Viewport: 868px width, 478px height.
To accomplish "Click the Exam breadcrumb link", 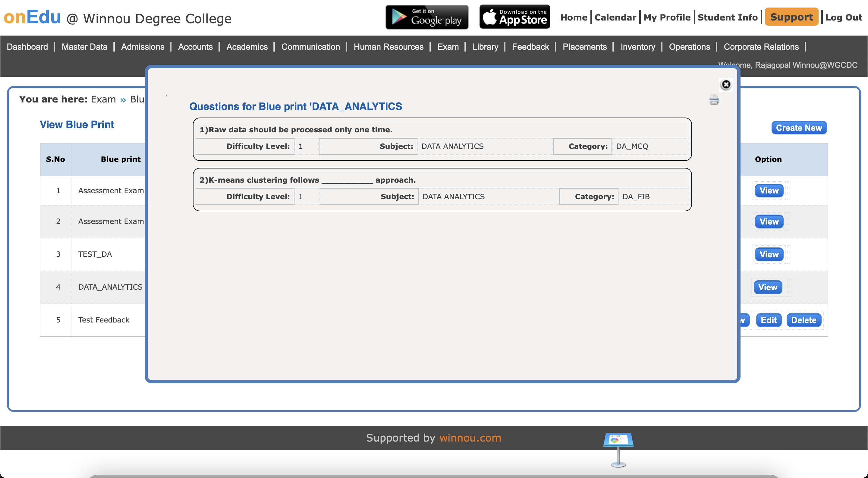I will coord(103,99).
